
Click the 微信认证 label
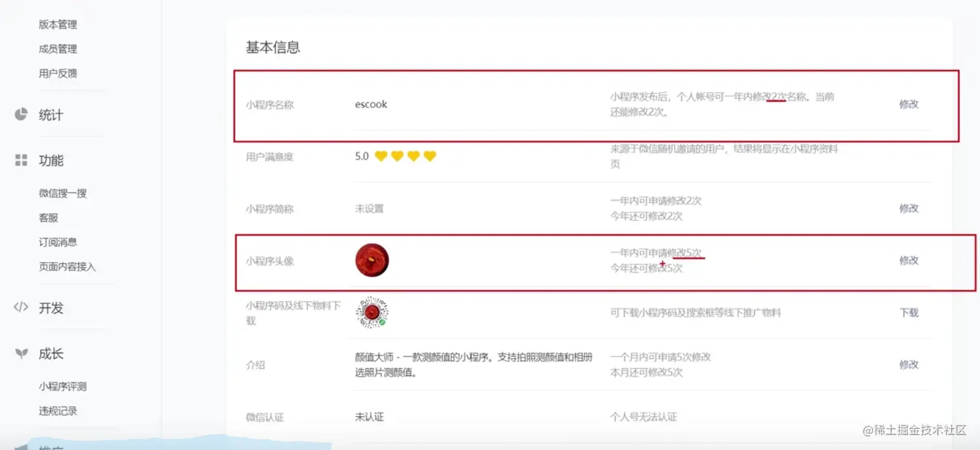(x=265, y=417)
